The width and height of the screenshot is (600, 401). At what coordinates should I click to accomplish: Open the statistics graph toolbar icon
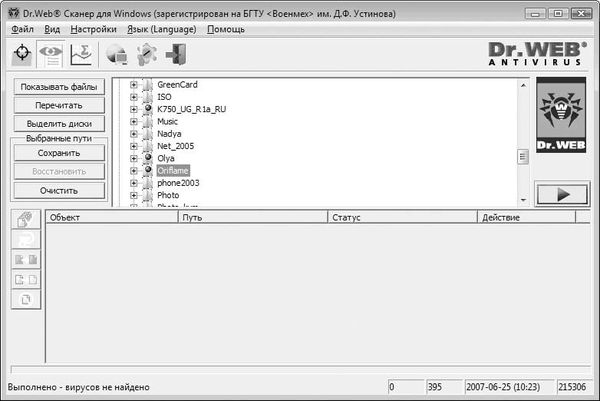pos(80,56)
